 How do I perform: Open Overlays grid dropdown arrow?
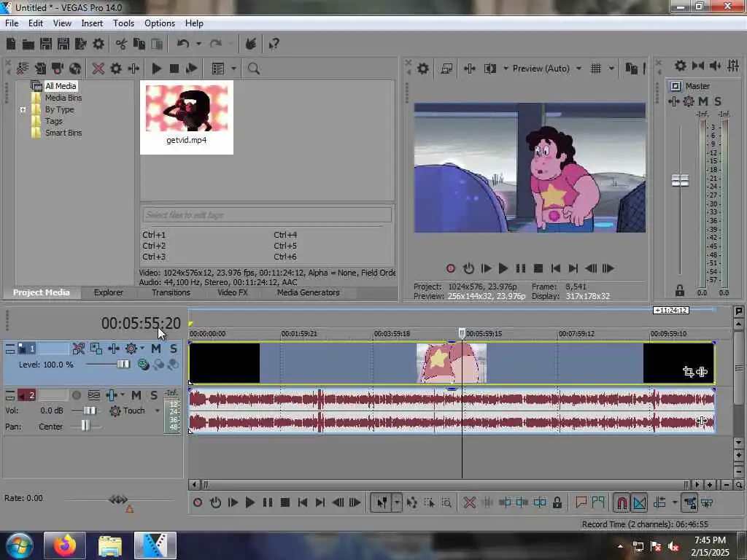pyautogui.click(x=611, y=69)
